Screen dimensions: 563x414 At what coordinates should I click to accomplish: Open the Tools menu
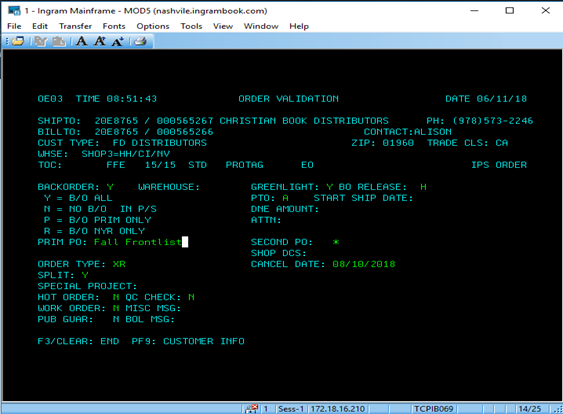tap(191, 26)
